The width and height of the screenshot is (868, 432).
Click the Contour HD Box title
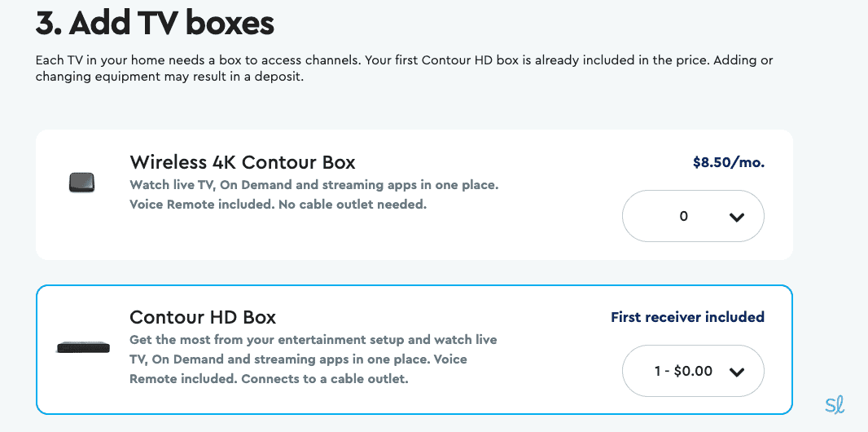click(203, 317)
